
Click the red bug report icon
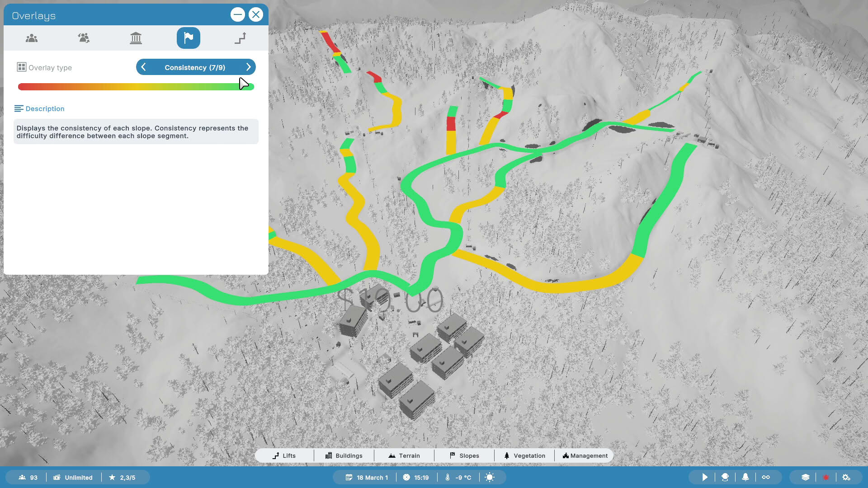(826, 477)
